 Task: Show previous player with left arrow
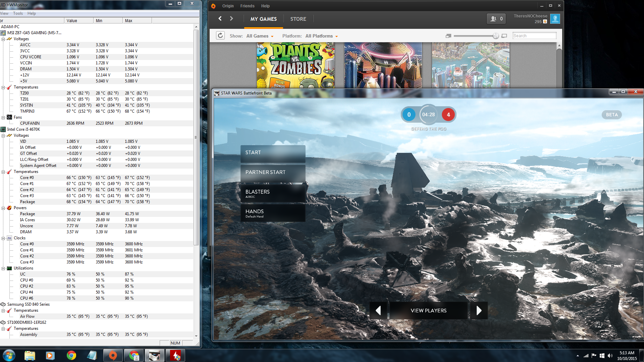click(x=378, y=310)
